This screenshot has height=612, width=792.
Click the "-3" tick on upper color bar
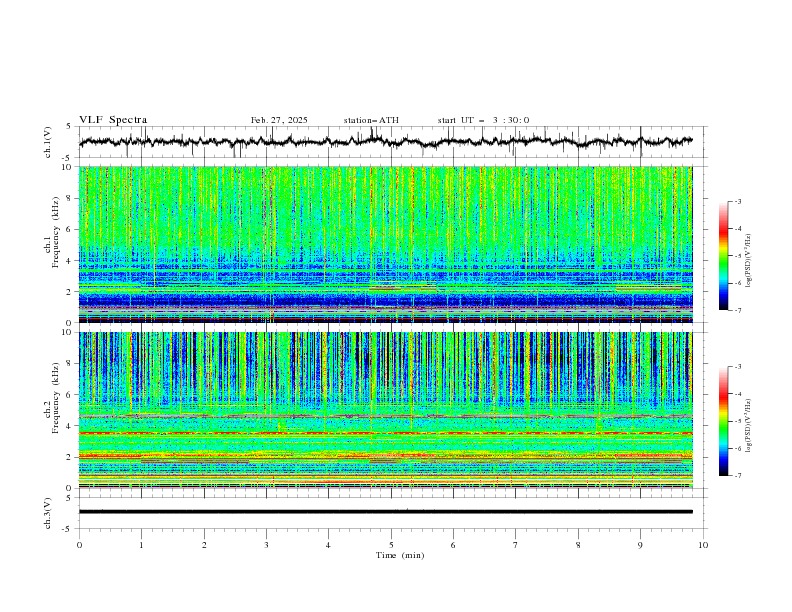[x=738, y=201]
